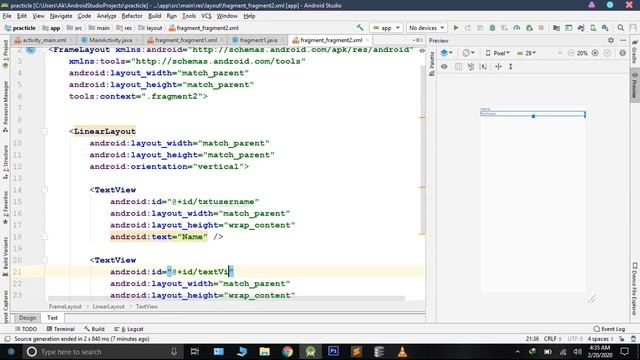Open the AVD Manager phone icon
640x360 pixels.
[x=593, y=28]
